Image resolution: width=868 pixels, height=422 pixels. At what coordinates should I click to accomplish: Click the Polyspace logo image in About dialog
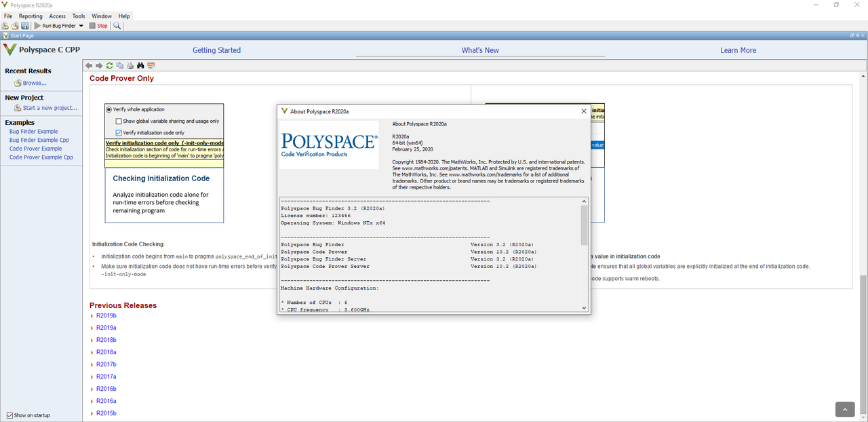point(329,145)
